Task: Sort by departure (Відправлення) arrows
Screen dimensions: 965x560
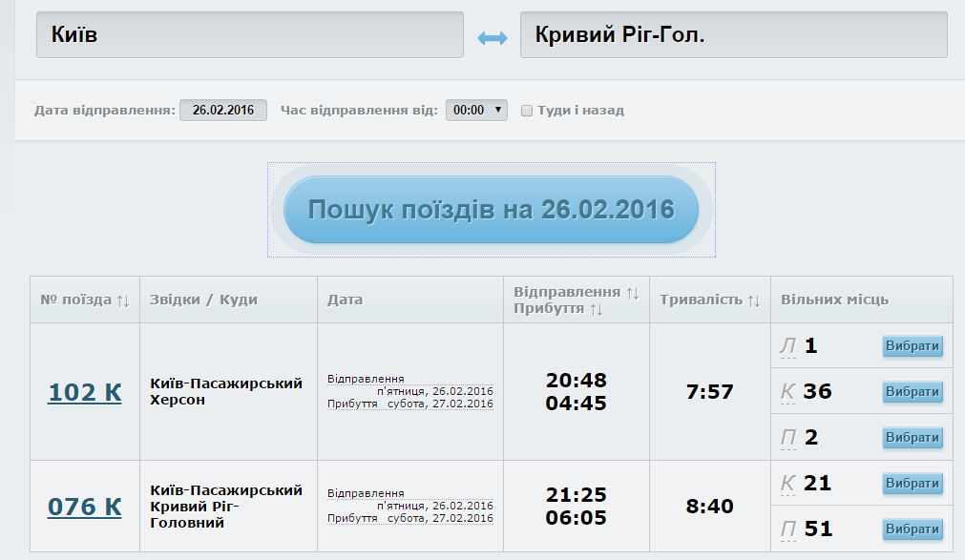Action: [x=632, y=292]
